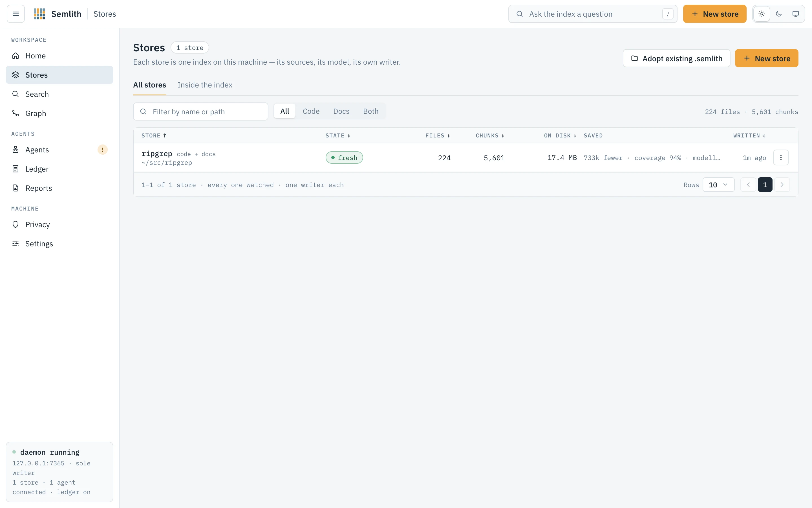
Task: Sort by the CHUNKS column
Action: [x=490, y=136]
